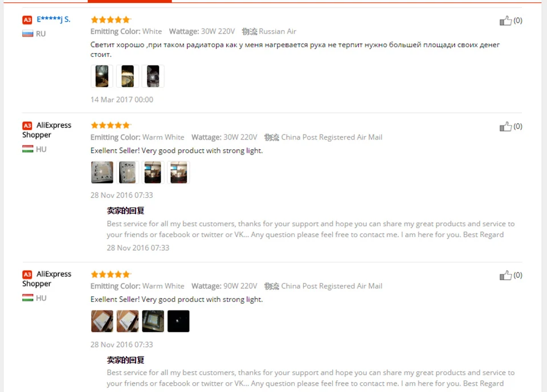This screenshot has height=392, width=547.
Task: Open reviewer profile E*****j S.
Action: pos(54,19)
